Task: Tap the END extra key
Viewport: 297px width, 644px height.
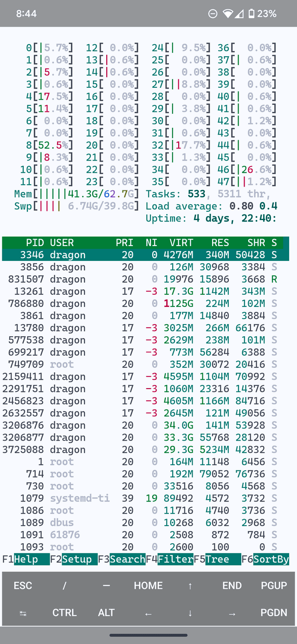Action: (232, 585)
